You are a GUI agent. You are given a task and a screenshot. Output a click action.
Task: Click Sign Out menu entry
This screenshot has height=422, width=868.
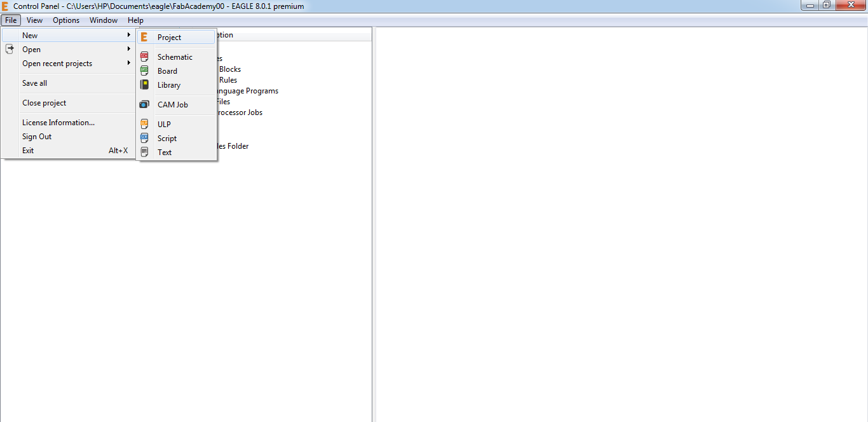tap(69, 137)
